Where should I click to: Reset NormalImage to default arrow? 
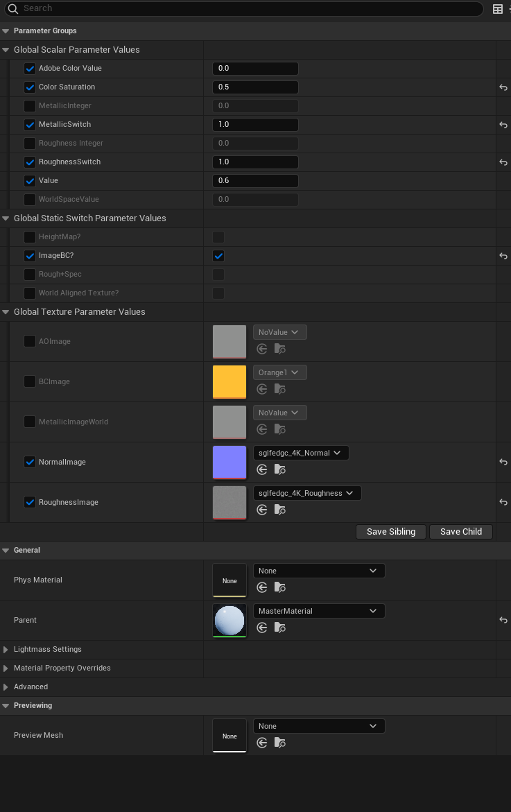coord(503,462)
